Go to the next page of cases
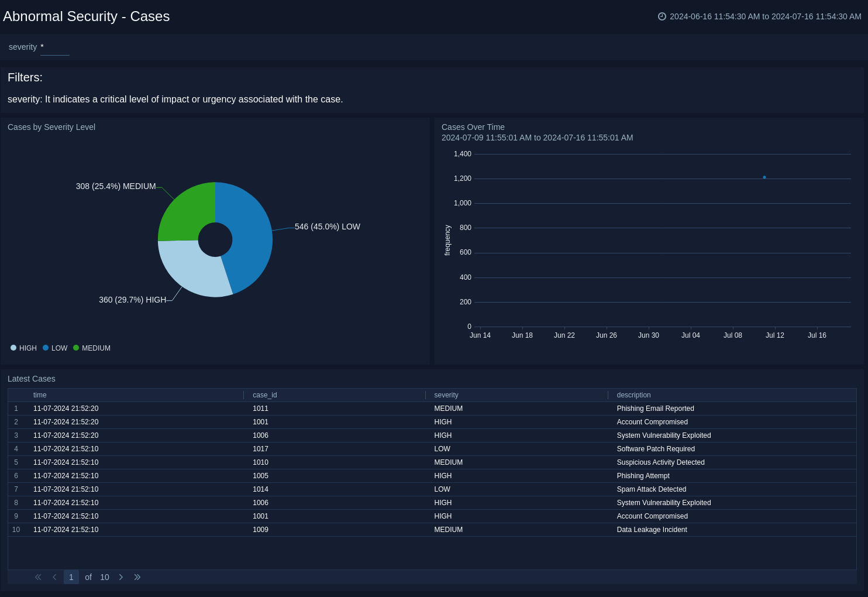Viewport: 868px width, 597px height. tap(121, 577)
